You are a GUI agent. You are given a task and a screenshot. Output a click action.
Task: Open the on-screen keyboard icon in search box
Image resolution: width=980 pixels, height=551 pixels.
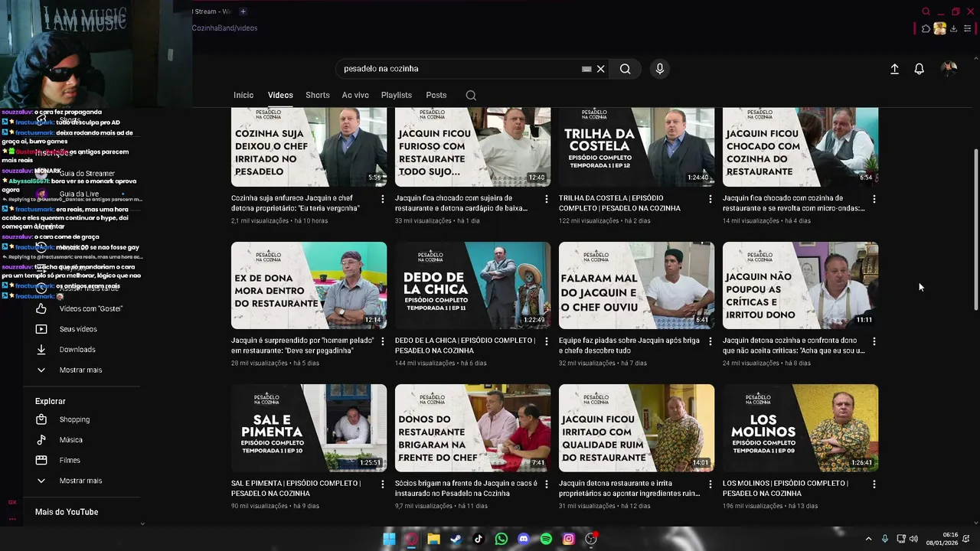586,69
